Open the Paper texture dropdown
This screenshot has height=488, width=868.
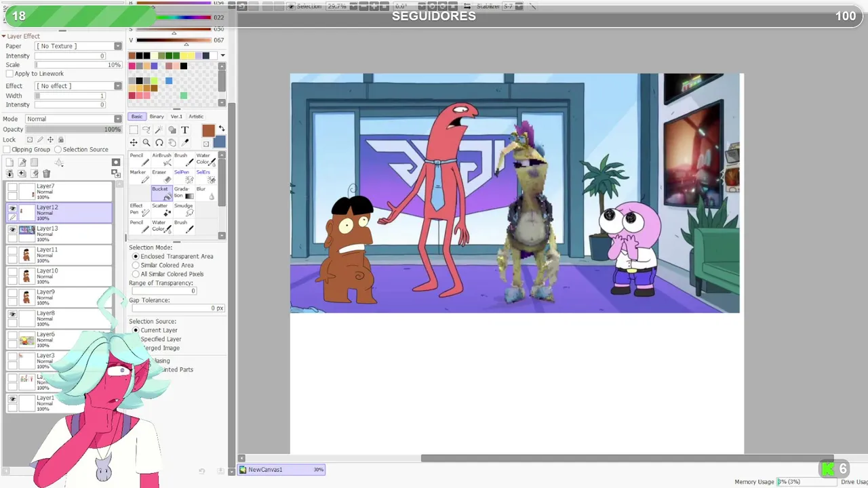(x=118, y=46)
